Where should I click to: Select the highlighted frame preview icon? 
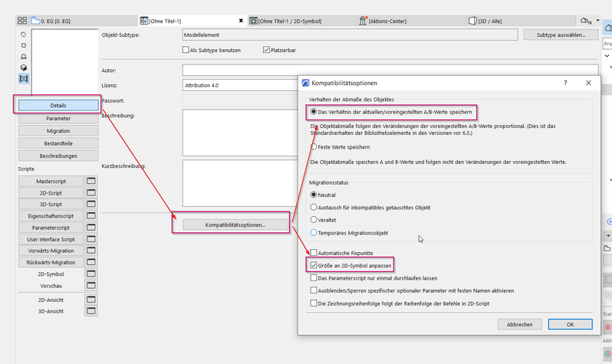point(24,79)
